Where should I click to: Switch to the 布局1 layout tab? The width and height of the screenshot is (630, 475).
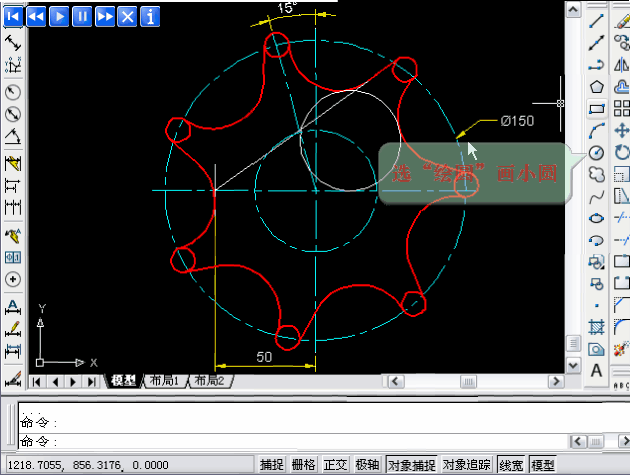coord(163,381)
